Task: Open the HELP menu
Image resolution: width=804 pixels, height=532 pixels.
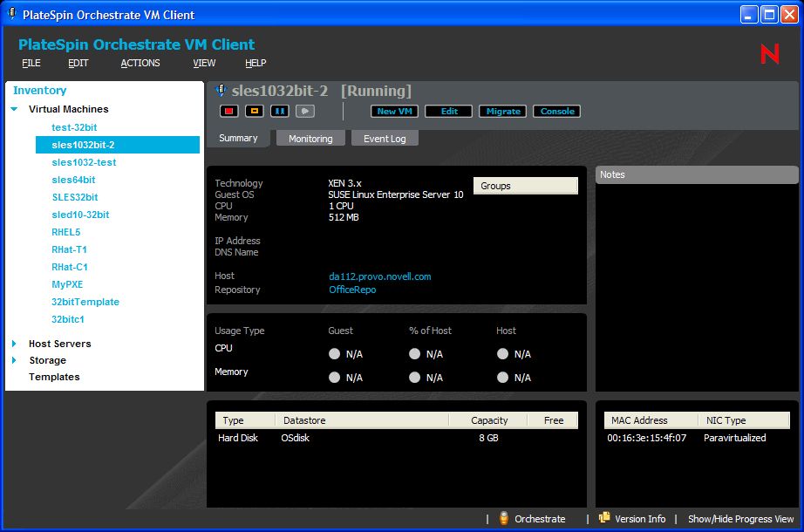Action: pos(256,63)
